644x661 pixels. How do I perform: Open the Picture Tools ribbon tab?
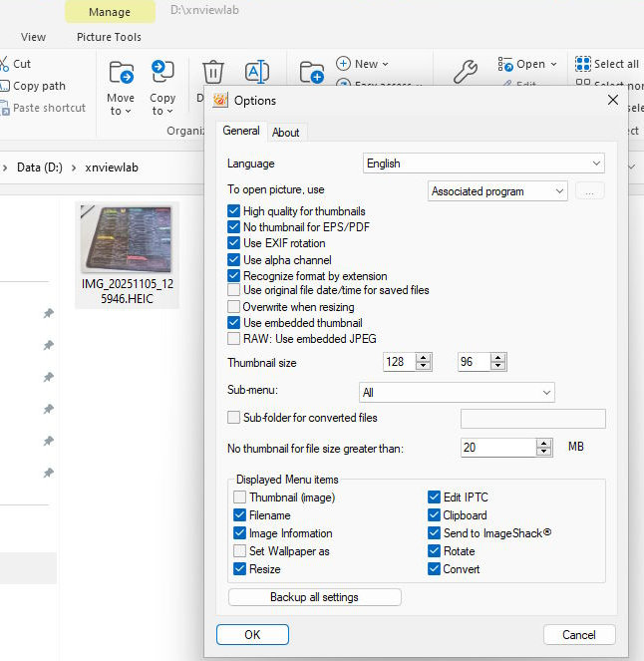tap(109, 37)
